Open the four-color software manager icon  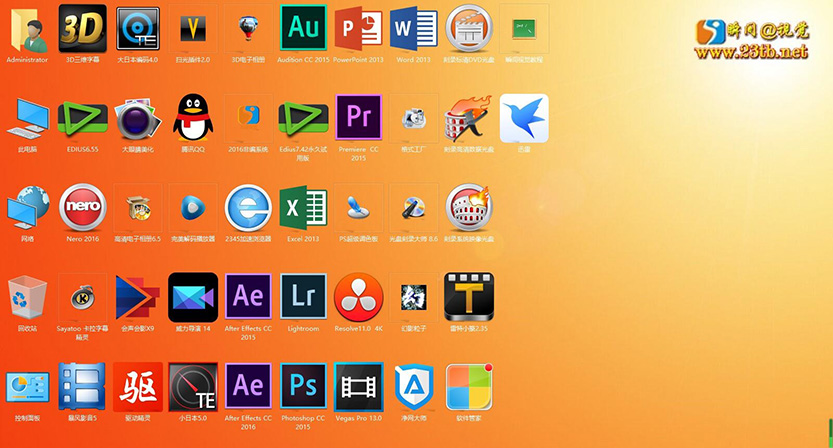tap(469, 387)
